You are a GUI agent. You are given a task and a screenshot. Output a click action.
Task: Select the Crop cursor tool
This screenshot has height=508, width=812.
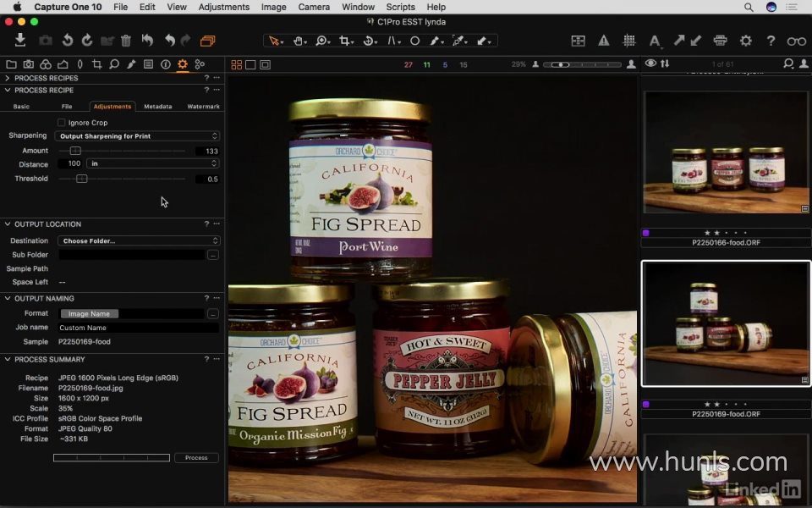tap(346, 41)
